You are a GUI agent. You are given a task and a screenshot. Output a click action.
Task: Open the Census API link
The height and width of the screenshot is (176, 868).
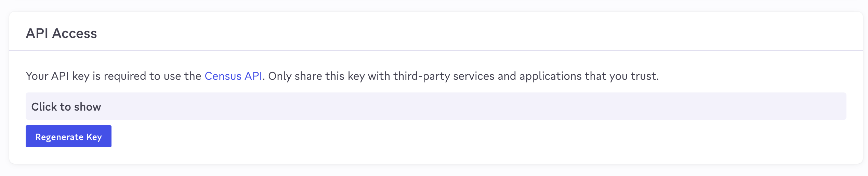233,76
